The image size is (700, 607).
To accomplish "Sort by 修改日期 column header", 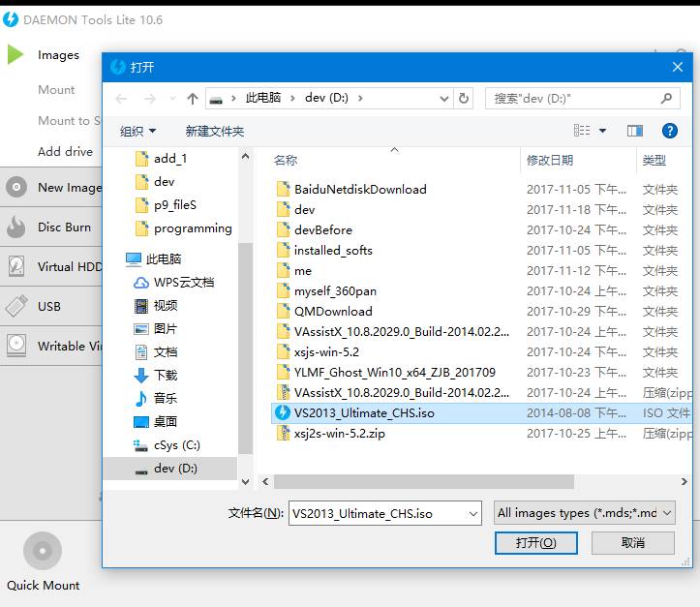I will pyautogui.click(x=550, y=161).
